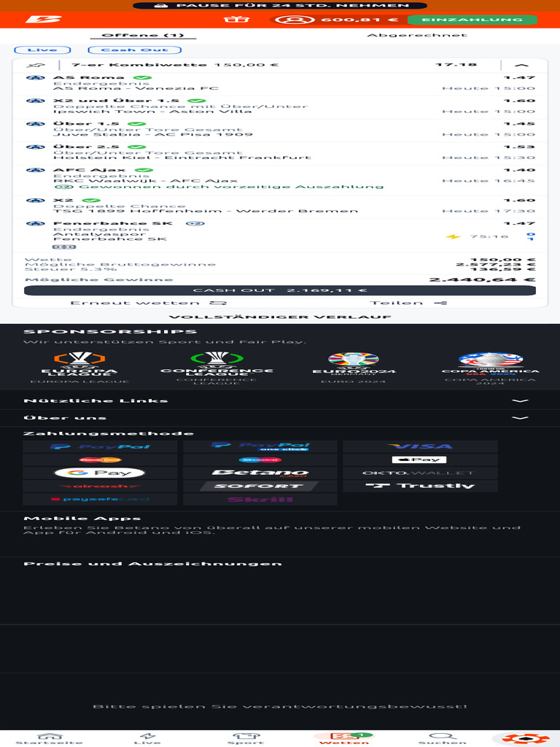The image size is (560, 747).
Task: Click Ipswich Town - Aston Villa match
Action: [x=152, y=111]
